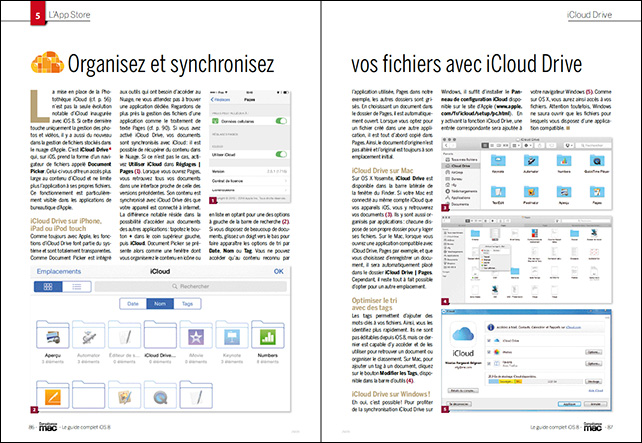Image resolution: width=642 pixels, height=443 pixels.
Task: Open the Automator folder in iCloud picker
Action: point(88,334)
